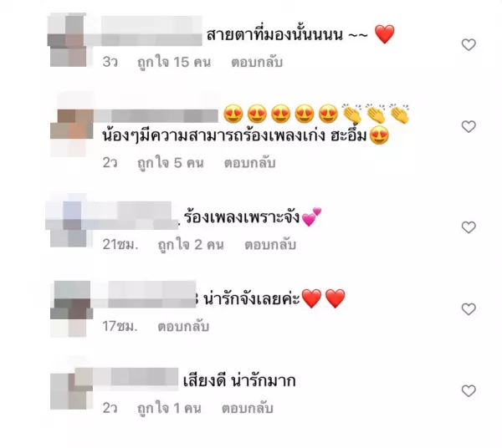Screen dimensions: 502x448
Task: Like the comment 'สายตาที่มองนั้นนนน'
Action: [x=469, y=45]
